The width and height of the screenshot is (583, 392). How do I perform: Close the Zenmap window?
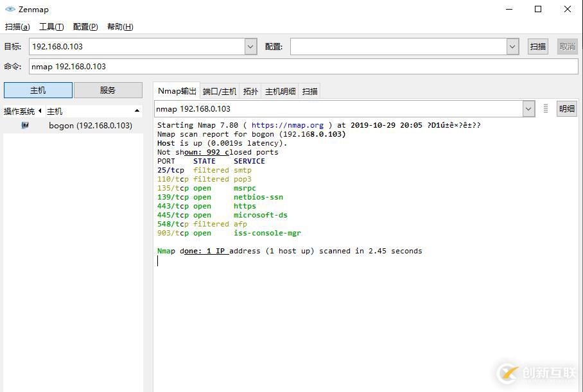coord(568,9)
